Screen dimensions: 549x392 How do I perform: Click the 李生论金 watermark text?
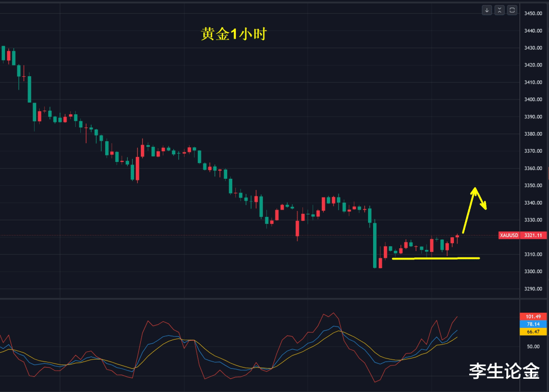pyautogui.click(x=504, y=371)
